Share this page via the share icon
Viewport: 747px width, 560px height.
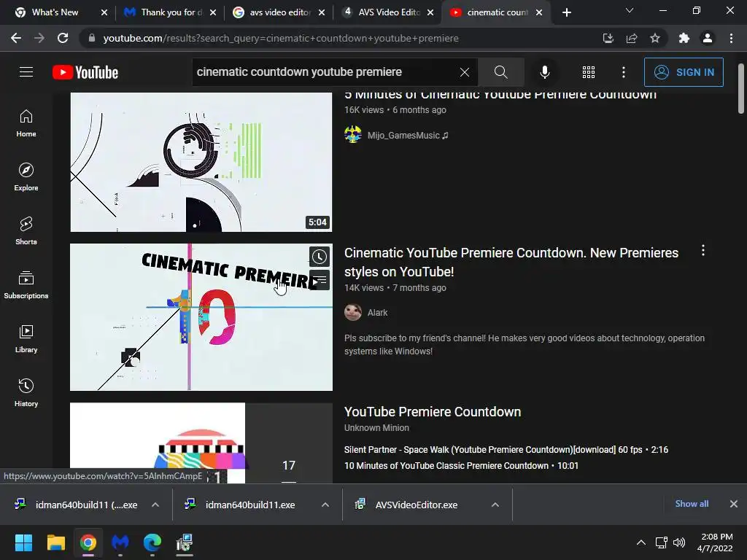coord(632,38)
